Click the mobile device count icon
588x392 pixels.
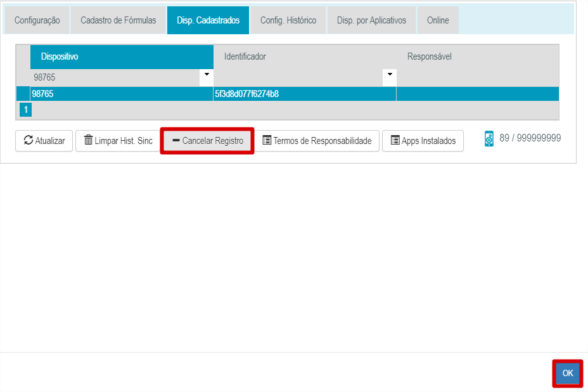[x=489, y=138]
